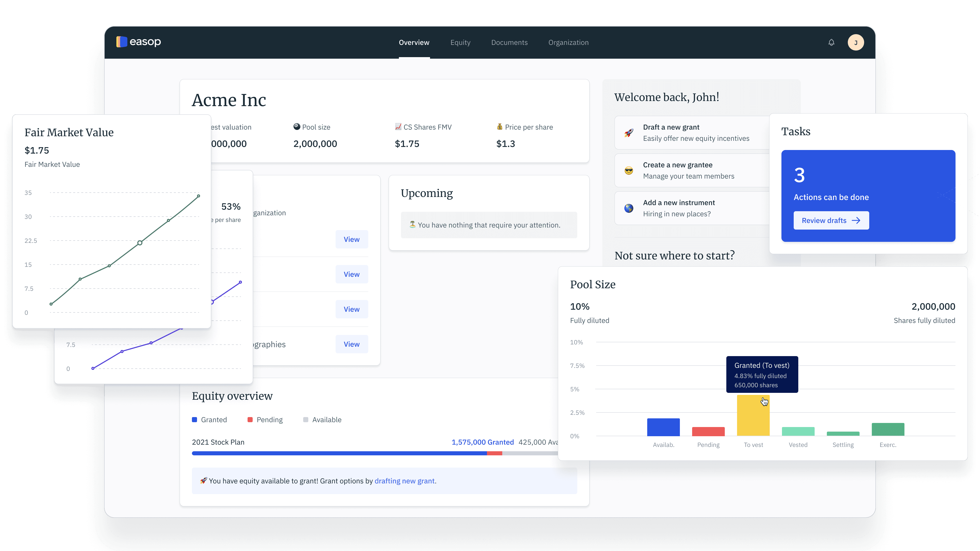Expand the geographies section using View button
This screenshot has width=980, height=551.
(x=351, y=344)
